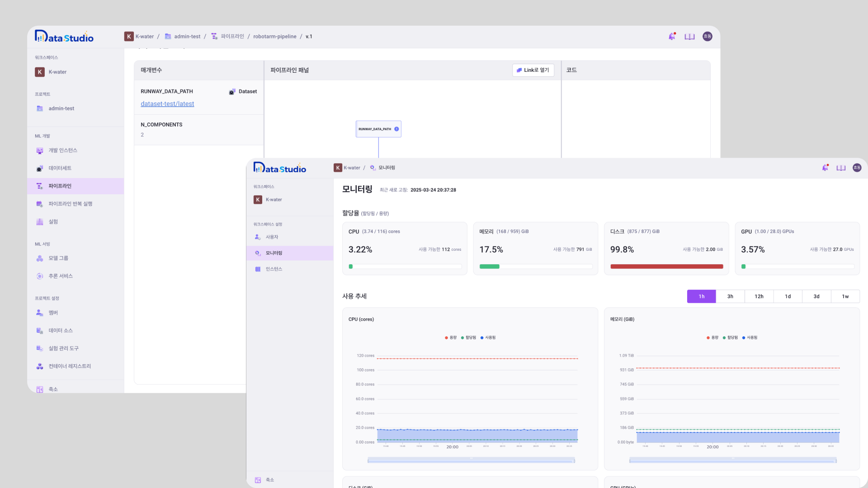Image resolution: width=868 pixels, height=488 pixels.
Task: Click the info icon on RUNWAY_DATA_PATH node
Action: (396, 129)
